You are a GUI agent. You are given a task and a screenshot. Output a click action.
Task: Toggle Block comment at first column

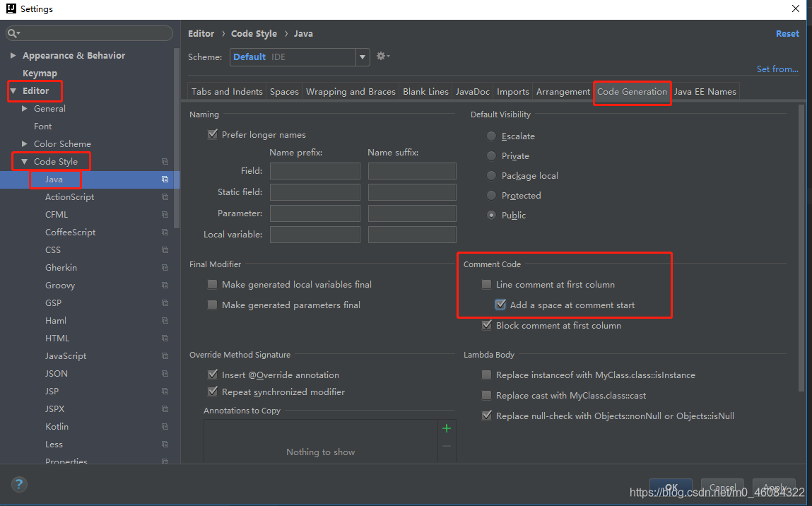pyautogui.click(x=486, y=325)
